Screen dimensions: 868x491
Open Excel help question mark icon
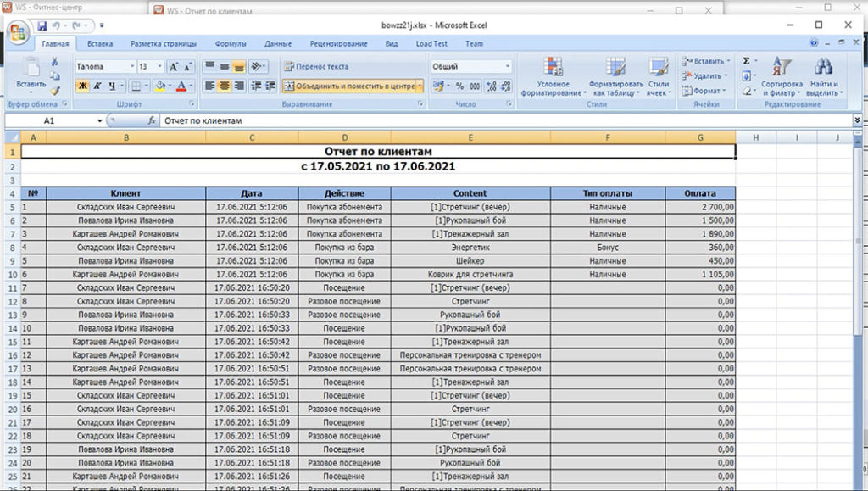coord(813,43)
